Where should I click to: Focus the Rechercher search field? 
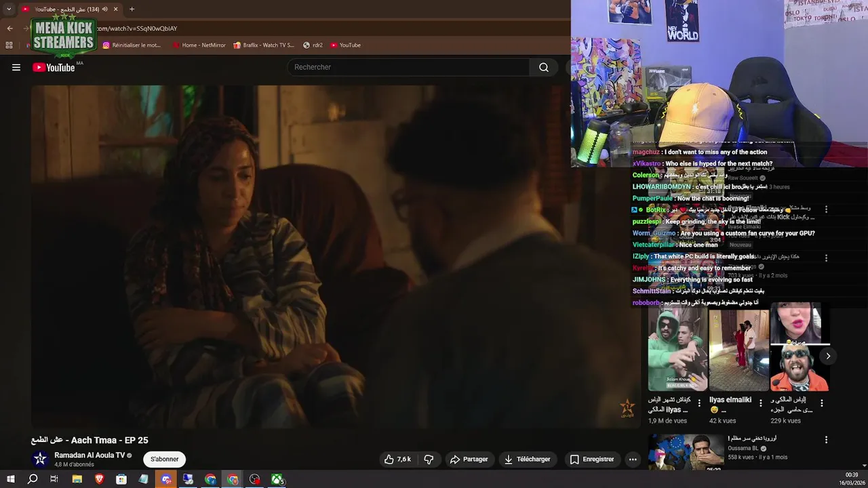tap(409, 67)
